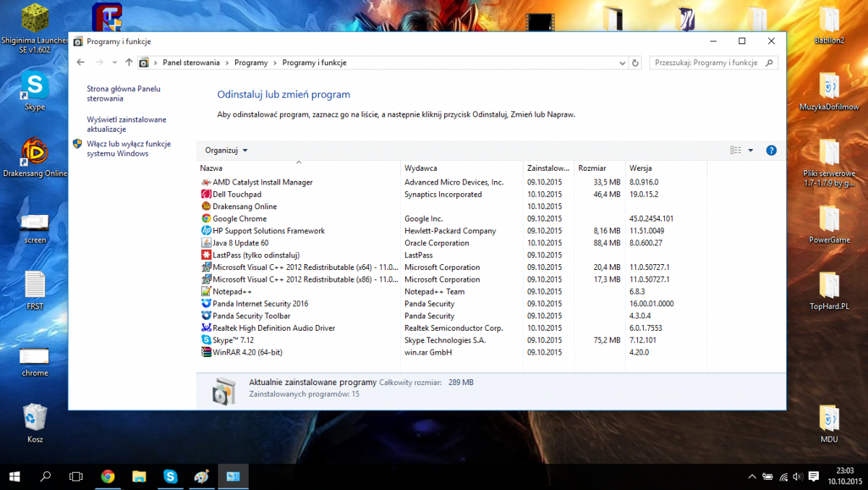Refresh the Programy i funkcje address bar
868x490 pixels.
click(x=636, y=63)
